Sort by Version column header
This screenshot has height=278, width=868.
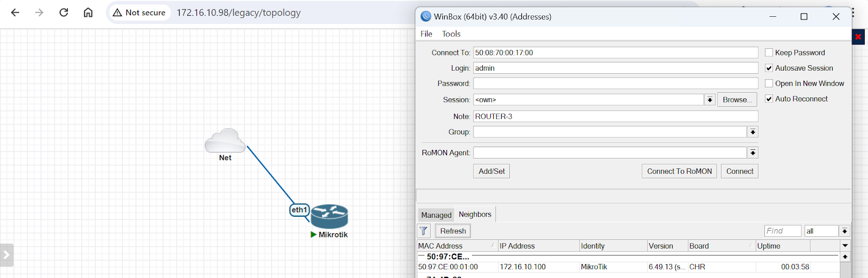tap(667, 246)
